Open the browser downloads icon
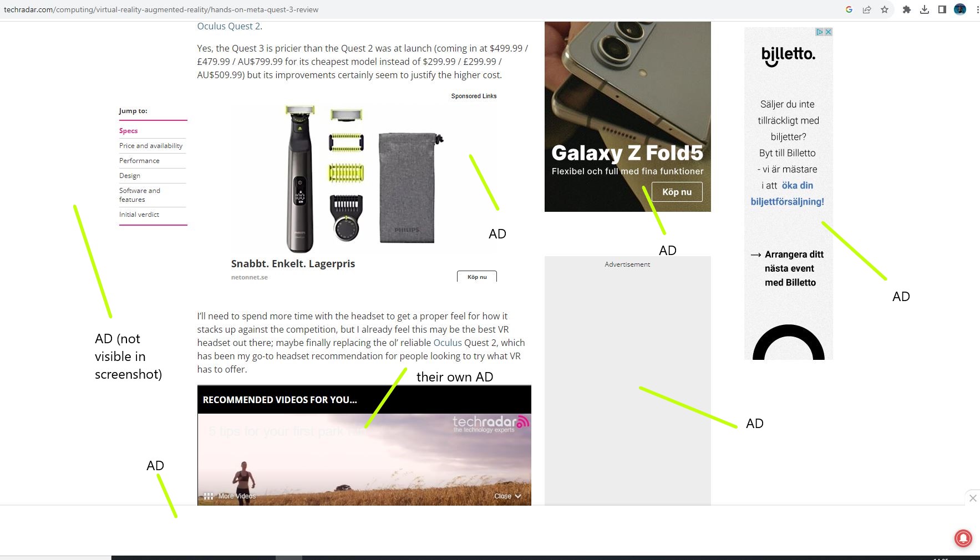 click(x=925, y=9)
